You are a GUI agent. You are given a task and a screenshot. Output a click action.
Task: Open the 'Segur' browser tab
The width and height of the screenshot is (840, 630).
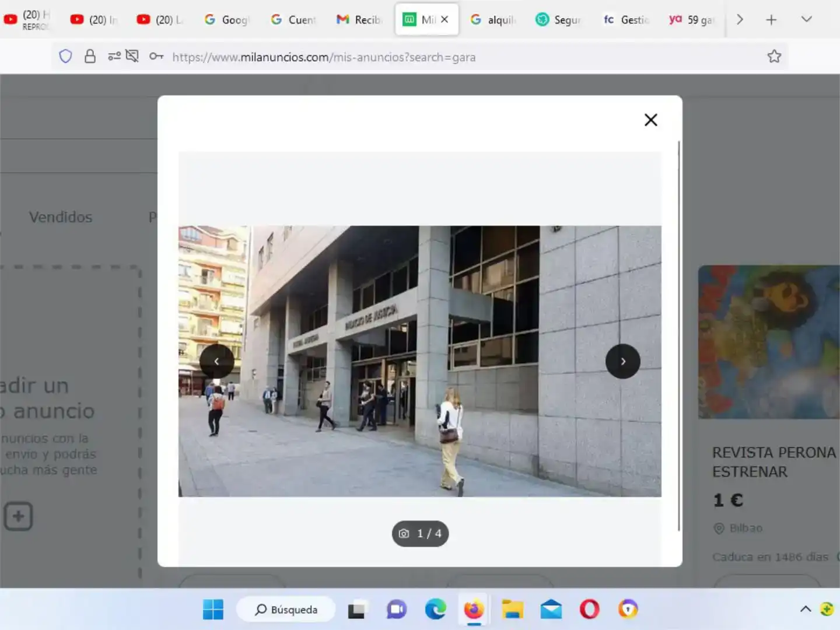559,20
